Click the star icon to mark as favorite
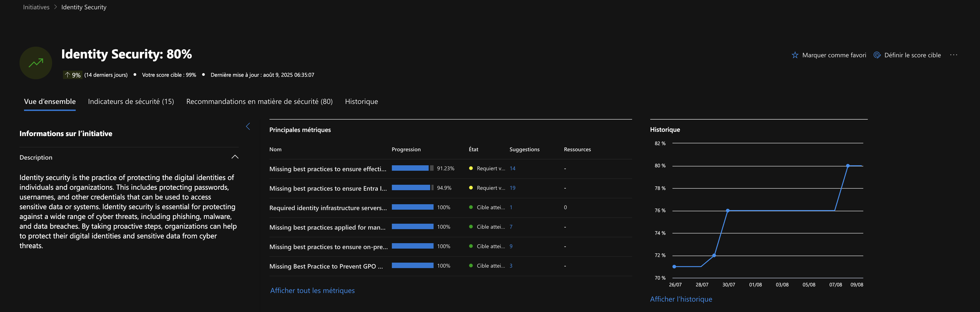Image resolution: width=980 pixels, height=312 pixels. coord(795,55)
